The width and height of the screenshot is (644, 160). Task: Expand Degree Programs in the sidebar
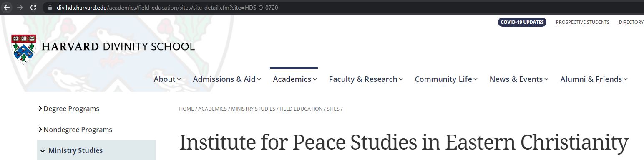click(x=68, y=109)
